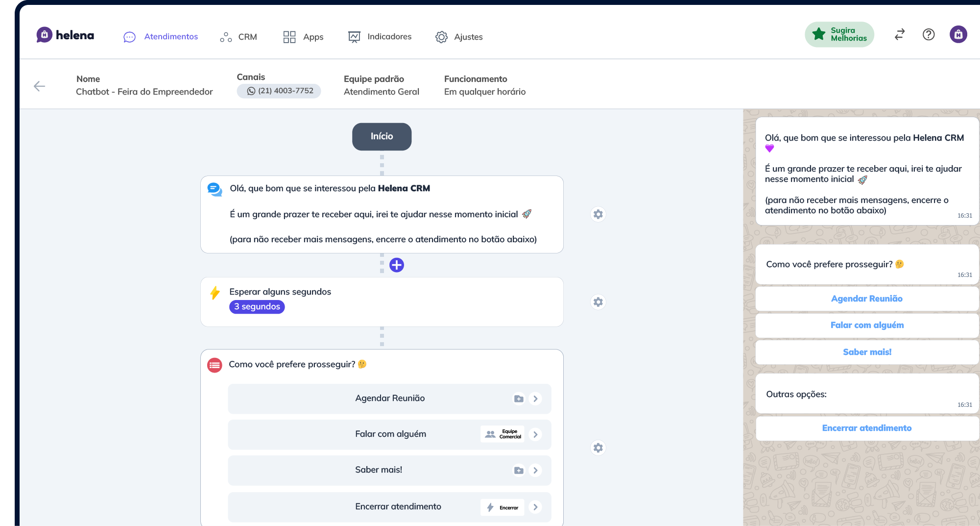Click 'Esperar alguns segundos' text
The height and width of the screenshot is (526, 980).
(x=280, y=292)
